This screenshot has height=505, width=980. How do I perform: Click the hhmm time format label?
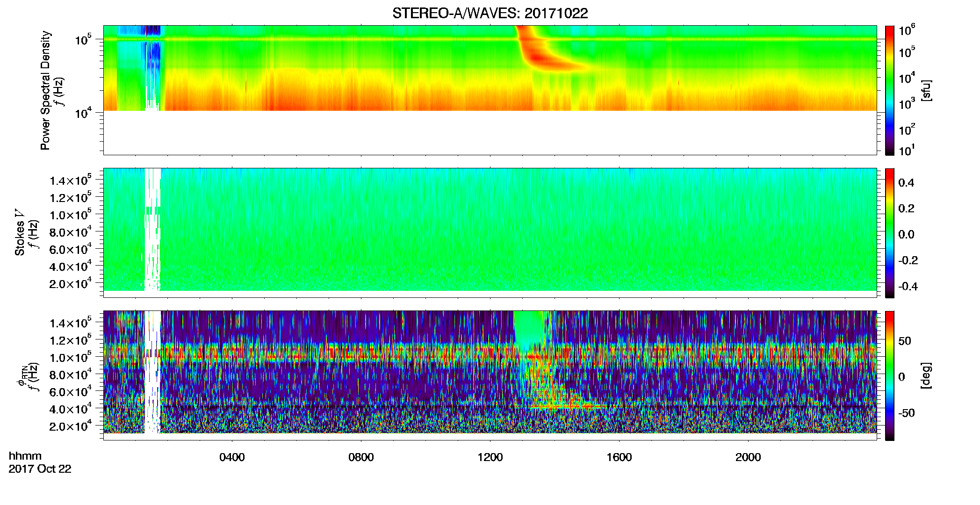25,456
